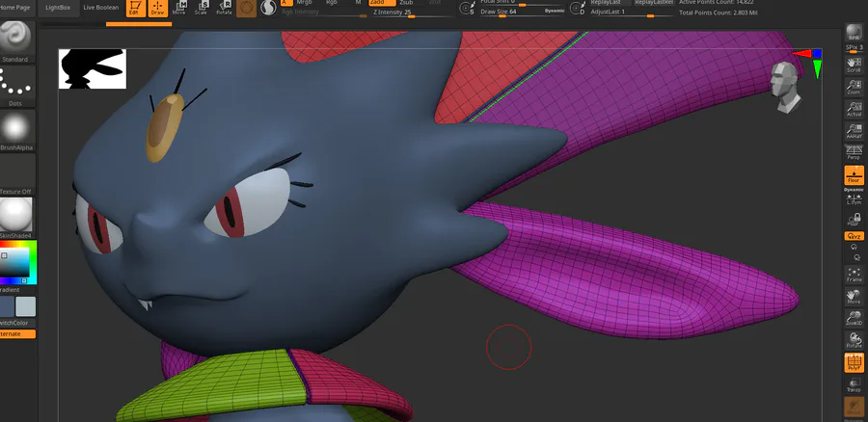Toggle Live Boolean mode
This screenshot has height=422, width=868.
click(x=100, y=8)
